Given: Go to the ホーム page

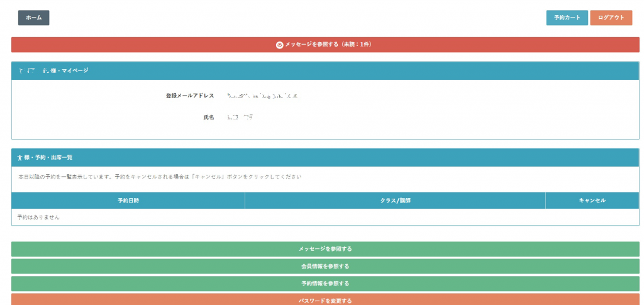Looking at the screenshot, I should tap(33, 18).
